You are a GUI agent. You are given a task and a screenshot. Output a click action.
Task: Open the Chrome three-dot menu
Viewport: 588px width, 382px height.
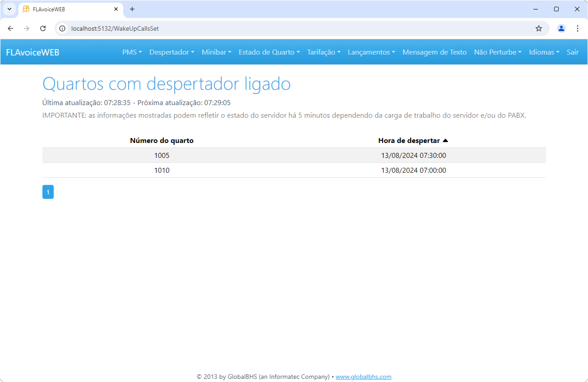coord(577,28)
